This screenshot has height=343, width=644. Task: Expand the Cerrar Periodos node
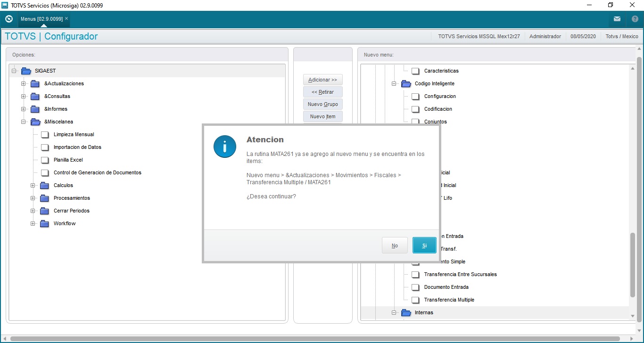point(33,211)
